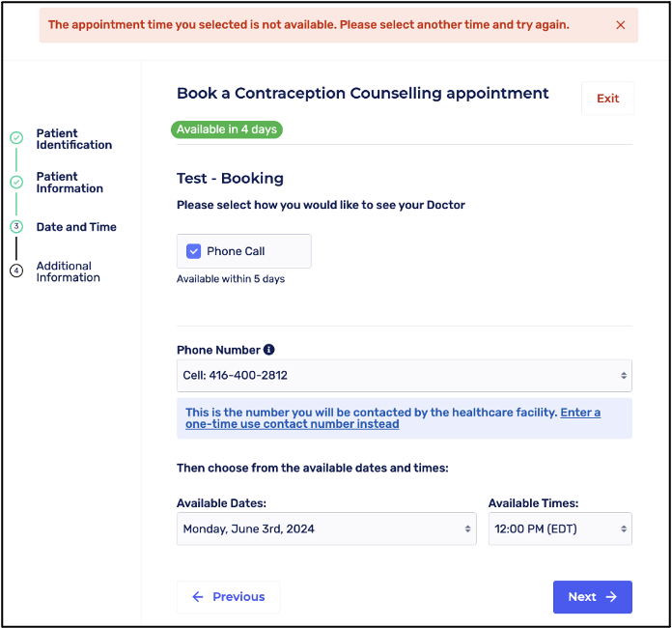Dismiss the error alert with X icon
Viewport: 672px width, 628px height.
[x=621, y=25]
